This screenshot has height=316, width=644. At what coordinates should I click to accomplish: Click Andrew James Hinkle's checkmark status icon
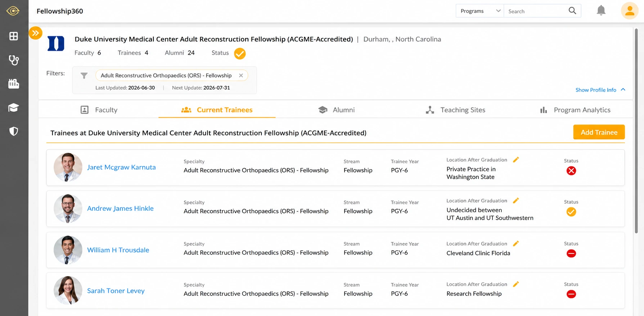tap(571, 212)
